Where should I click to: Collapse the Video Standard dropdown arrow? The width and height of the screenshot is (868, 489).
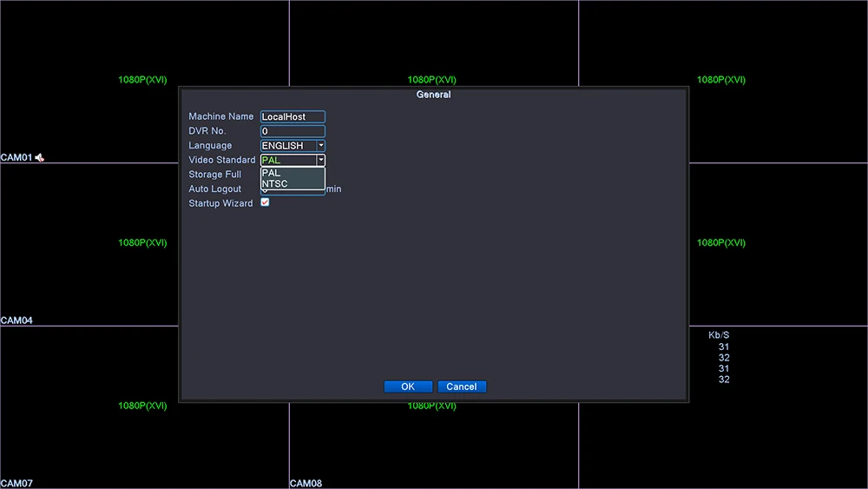(x=320, y=160)
